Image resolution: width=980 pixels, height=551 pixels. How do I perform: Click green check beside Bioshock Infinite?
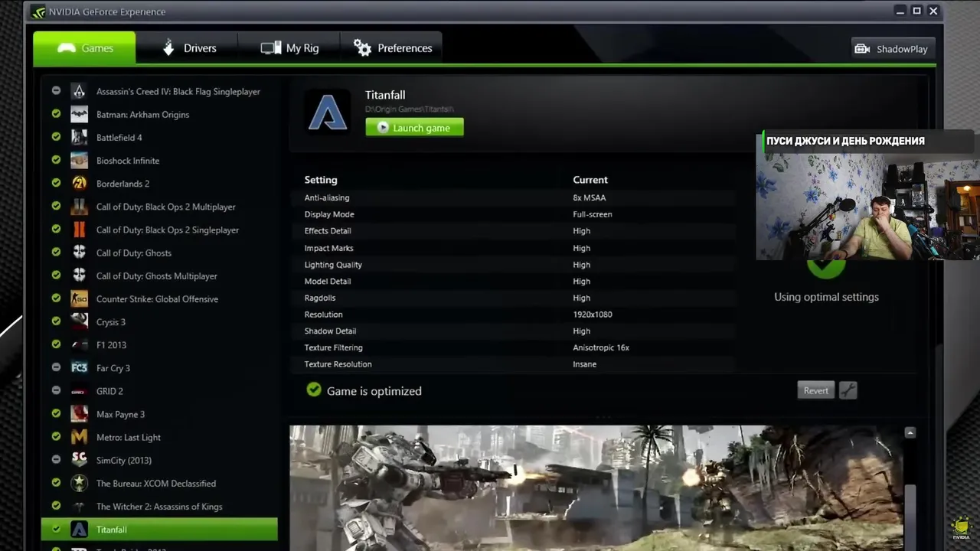pos(56,159)
